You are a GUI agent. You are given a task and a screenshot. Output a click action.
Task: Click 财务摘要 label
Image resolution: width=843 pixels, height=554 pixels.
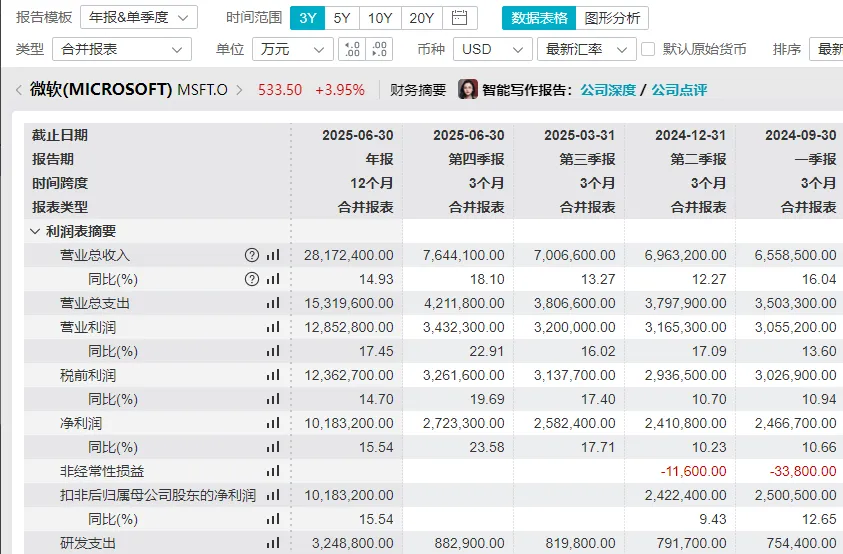click(x=418, y=90)
